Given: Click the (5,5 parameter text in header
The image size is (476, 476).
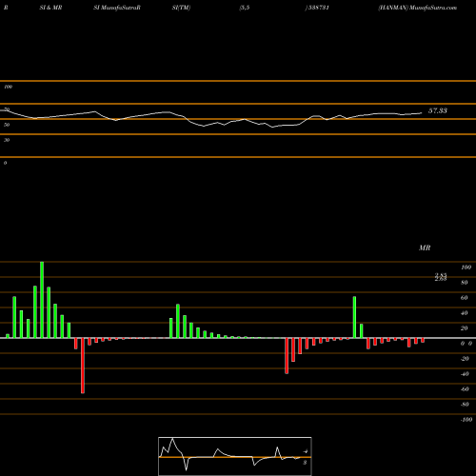Looking at the screenshot, I should coord(245,8).
